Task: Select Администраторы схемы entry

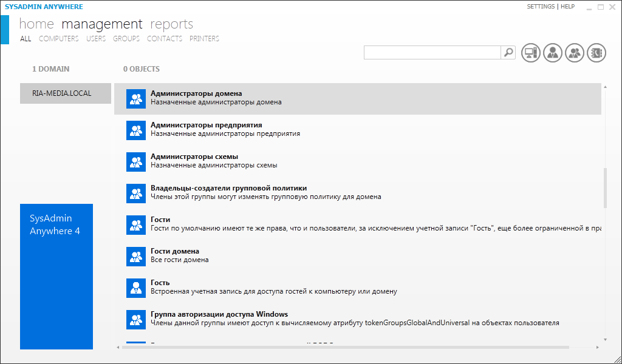Action: [357, 162]
